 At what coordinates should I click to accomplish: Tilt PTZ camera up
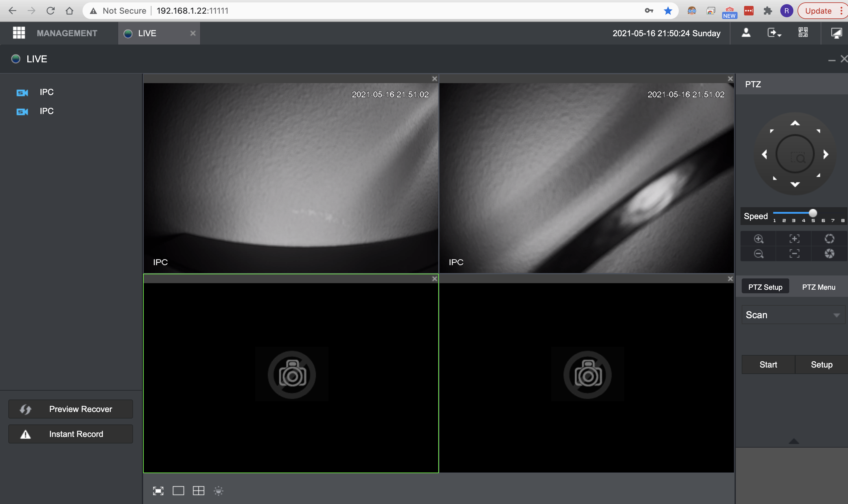pos(795,123)
